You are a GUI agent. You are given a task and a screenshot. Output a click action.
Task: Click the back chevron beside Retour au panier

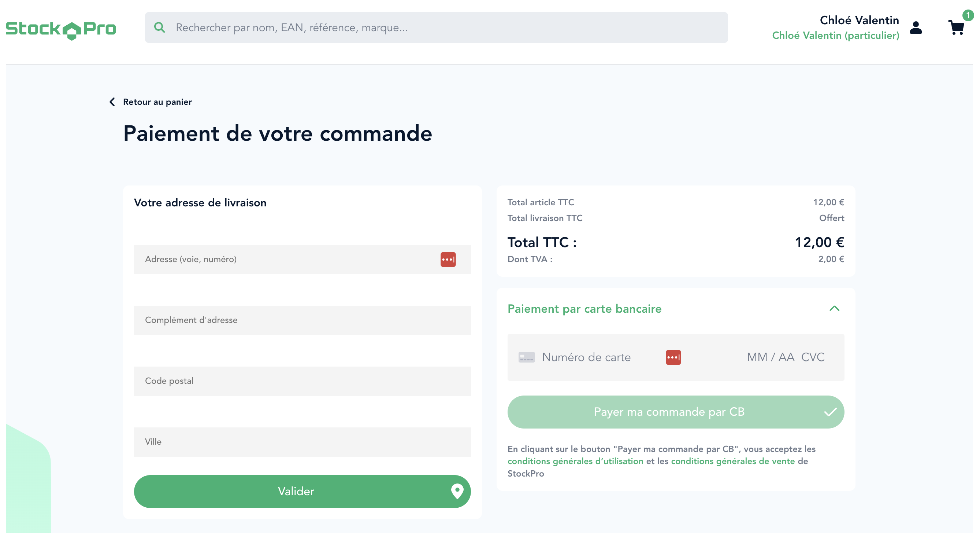tap(112, 102)
